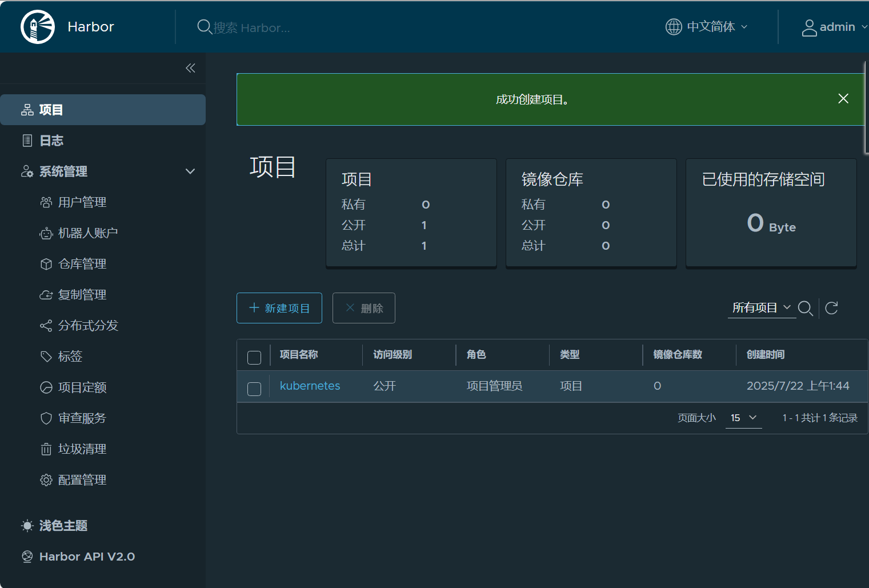Click the 项目定额 quota icon
The height and width of the screenshot is (588, 869).
point(46,387)
